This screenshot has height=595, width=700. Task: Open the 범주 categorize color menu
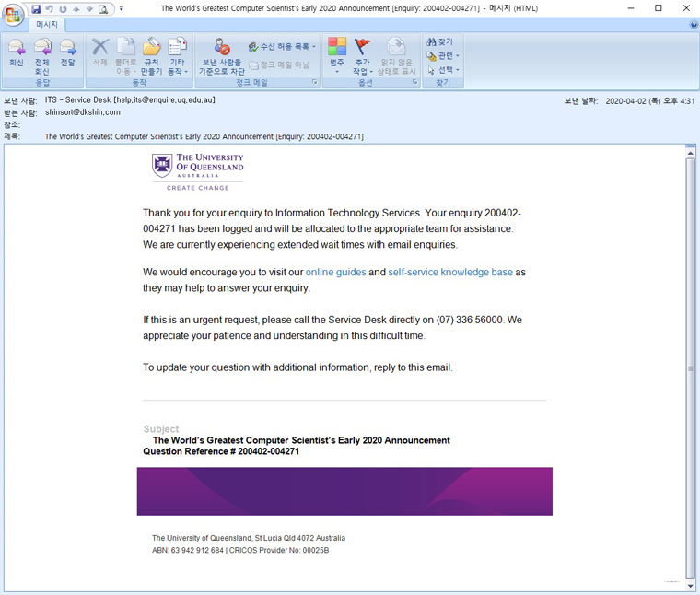coord(337,56)
